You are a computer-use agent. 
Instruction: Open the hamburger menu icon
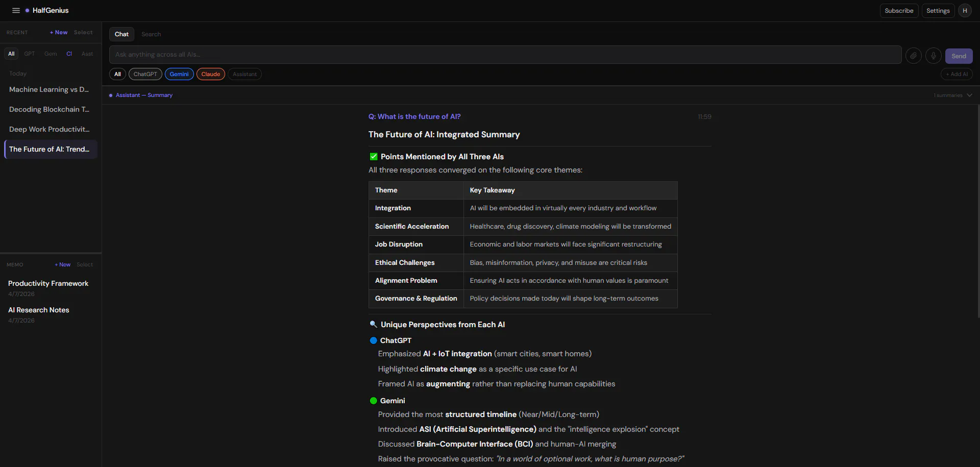(16, 10)
